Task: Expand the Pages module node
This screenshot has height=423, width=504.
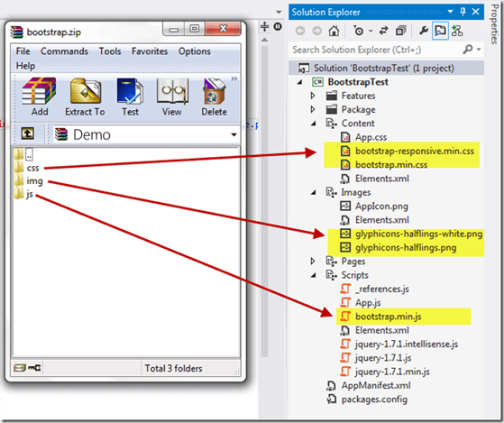Action: point(313,261)
